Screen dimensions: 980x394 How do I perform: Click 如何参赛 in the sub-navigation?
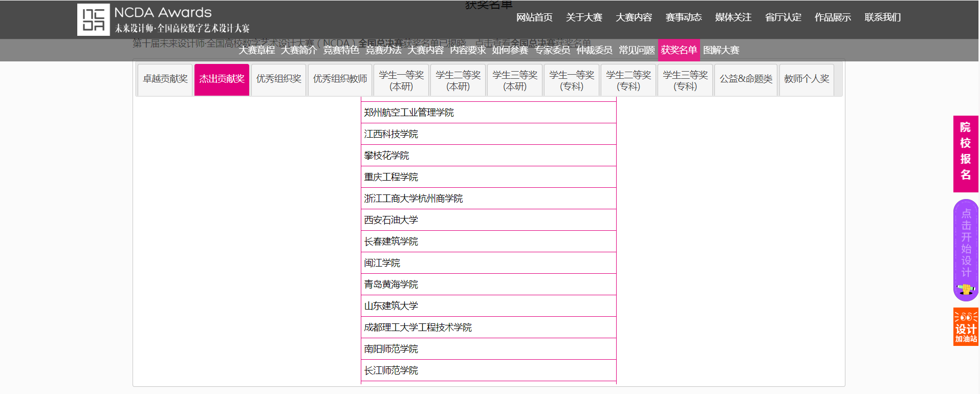[x=510, y=50]
